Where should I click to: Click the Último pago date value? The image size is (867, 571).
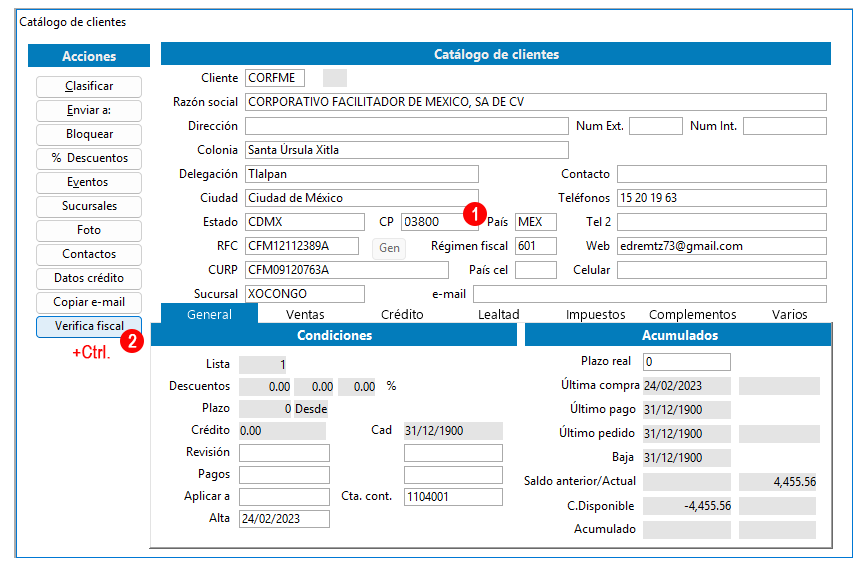click(x=687, y=410)
